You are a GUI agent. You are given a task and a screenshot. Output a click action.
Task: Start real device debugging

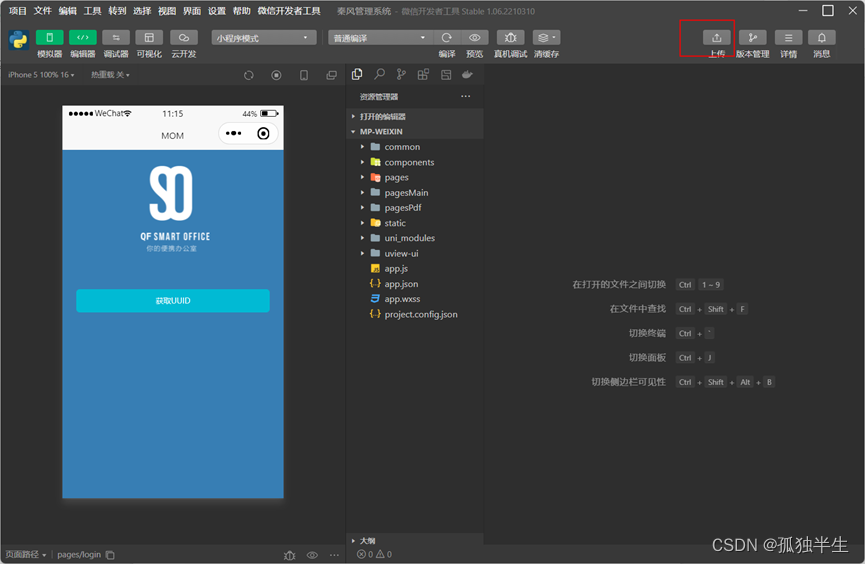511,38
